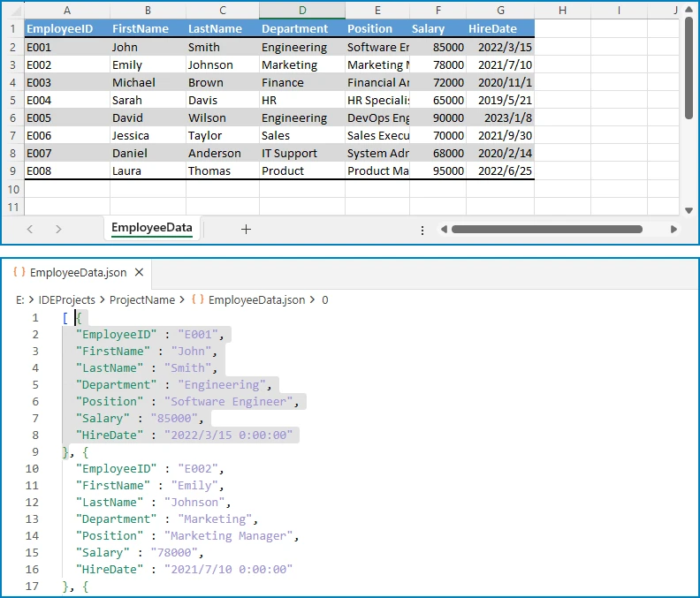Select cell containing Anderson

(x=223, y=153)
